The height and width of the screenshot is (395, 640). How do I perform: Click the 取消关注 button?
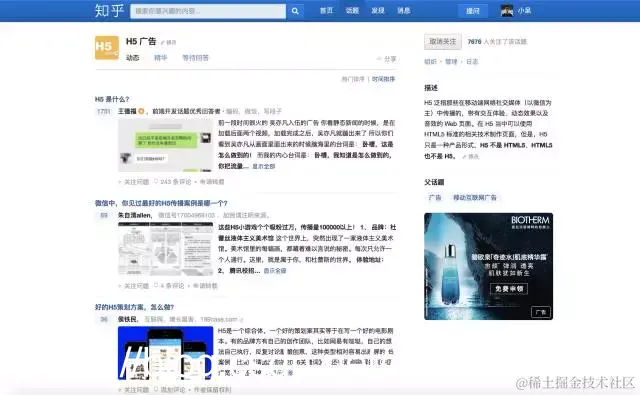[x=443, y=42]
